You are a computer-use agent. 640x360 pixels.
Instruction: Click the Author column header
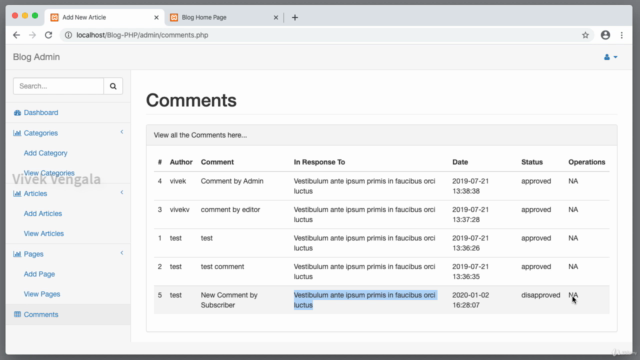pos(181,162)
